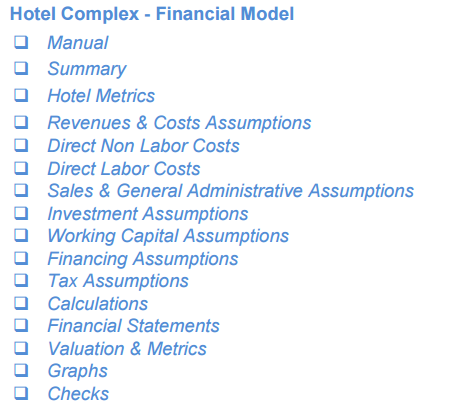
Task: Open the Manual sheet link
Action: (78, 43)
